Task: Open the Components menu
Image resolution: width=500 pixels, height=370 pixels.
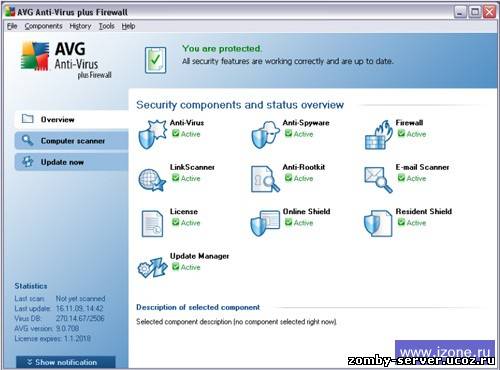Action: tap(43, 26)
